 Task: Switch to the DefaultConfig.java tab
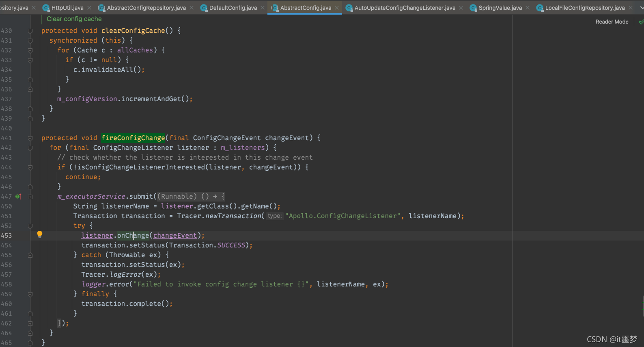pyautogui.click(x=233, y=8)
